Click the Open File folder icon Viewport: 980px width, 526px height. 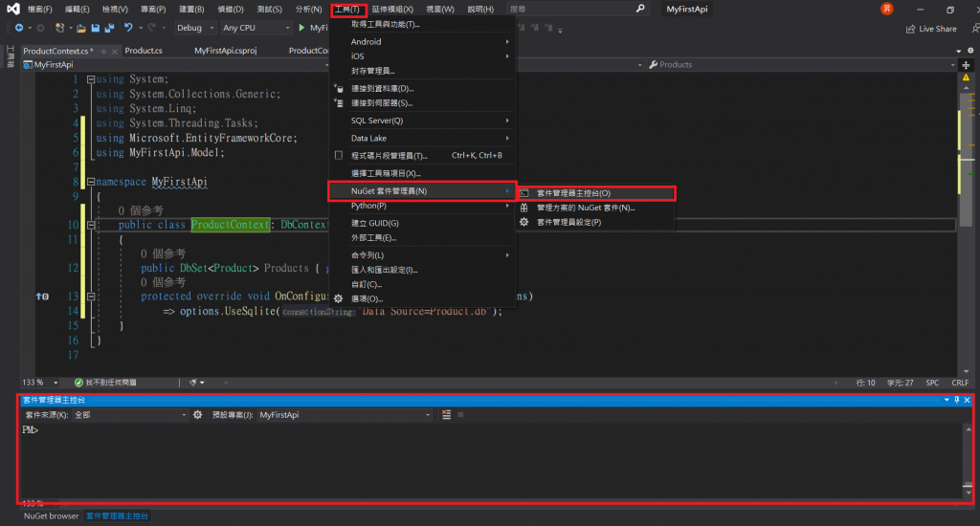80,28
